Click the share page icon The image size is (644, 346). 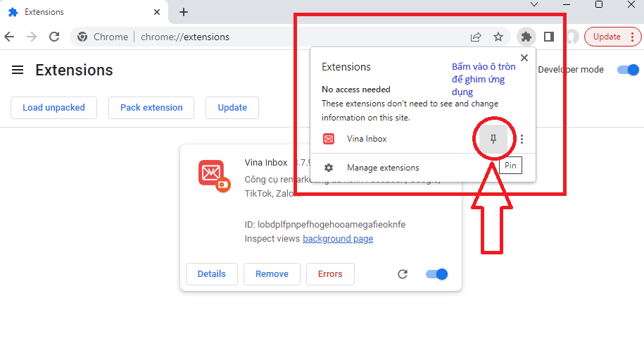point(476,37)
